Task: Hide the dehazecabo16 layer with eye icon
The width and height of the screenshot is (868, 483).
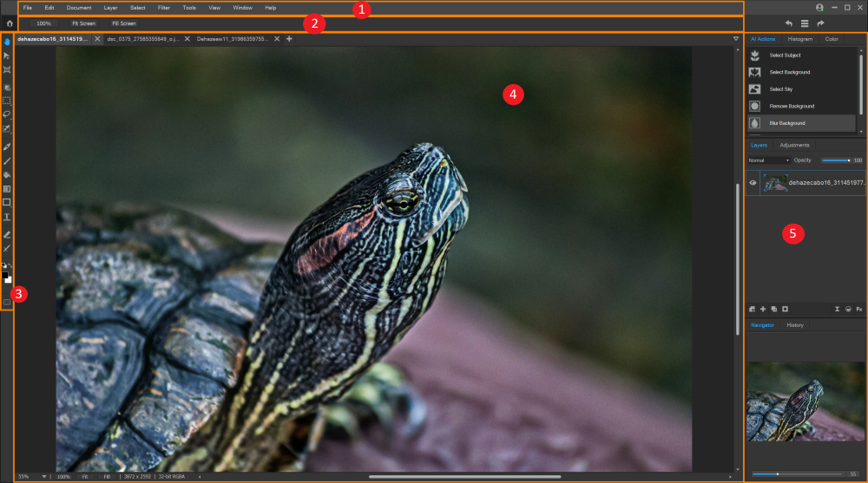Action: tap(753, 183)
